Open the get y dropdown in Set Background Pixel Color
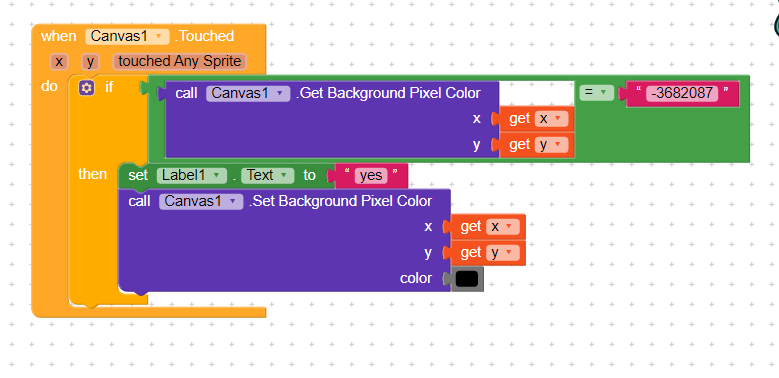Image resolution: width=779 pixels, height=378 pixels. [x=502, y=253]
